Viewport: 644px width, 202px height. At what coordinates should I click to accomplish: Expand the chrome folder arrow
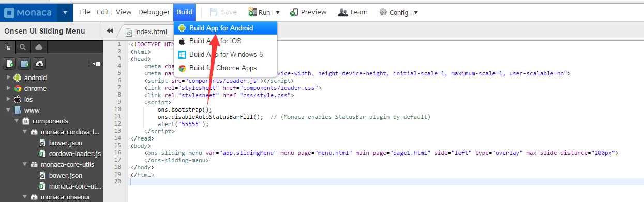8,88
